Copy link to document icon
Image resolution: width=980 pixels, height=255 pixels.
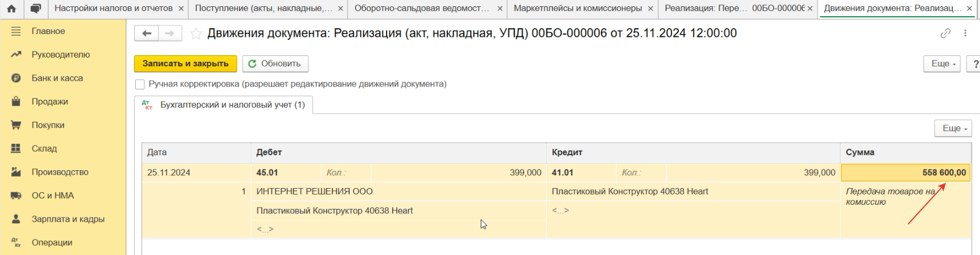tap(945, 33)
